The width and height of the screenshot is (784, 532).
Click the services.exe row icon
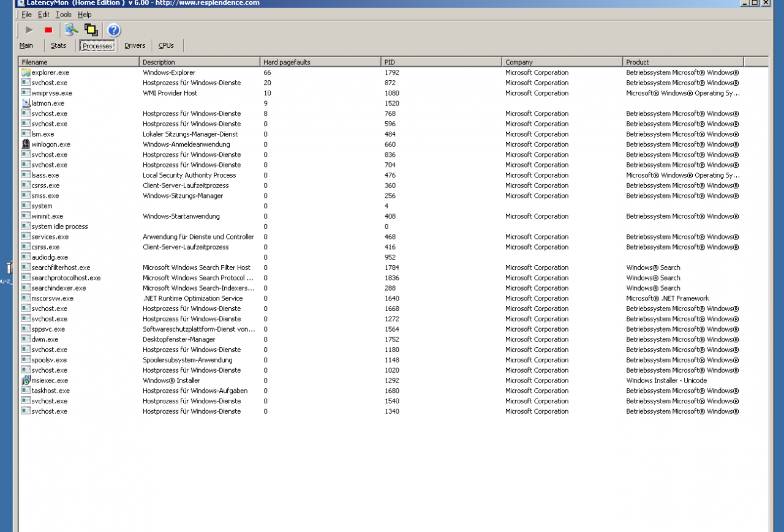coord(26,236)
